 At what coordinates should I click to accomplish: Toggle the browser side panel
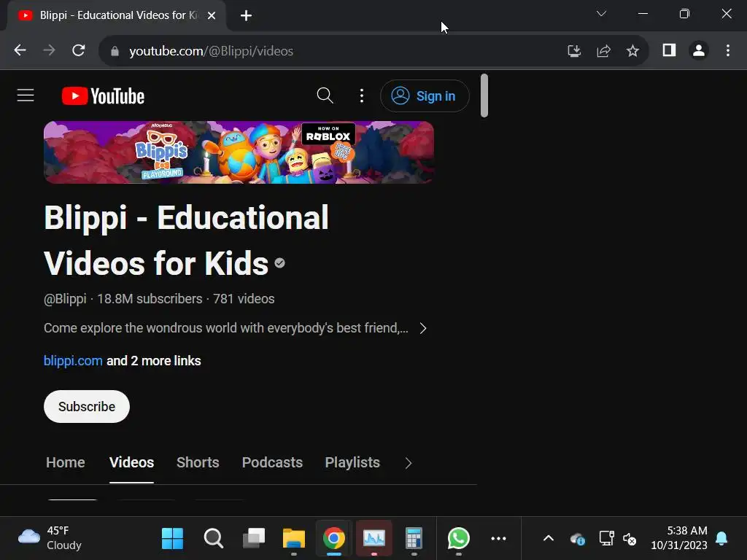[x=670, y=50]
